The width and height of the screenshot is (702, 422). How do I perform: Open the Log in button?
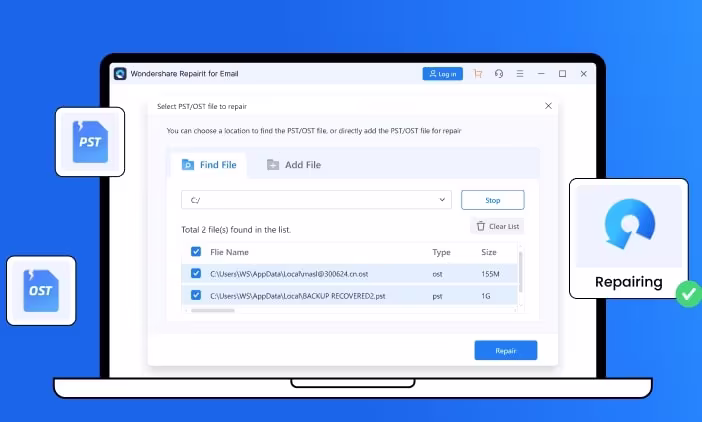pos(442,74)
